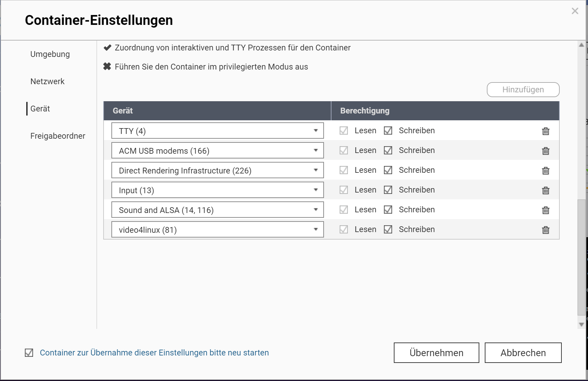Image resolution: width=588 pixels, height=381 pixels.
Task: Toggle the TTY process assignment checkmark icon
Action: (x=107, y=48)
